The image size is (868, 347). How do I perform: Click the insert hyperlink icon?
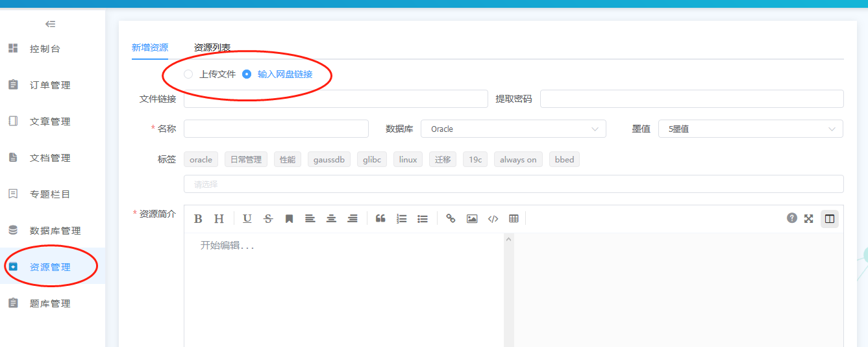pos(451,219)
